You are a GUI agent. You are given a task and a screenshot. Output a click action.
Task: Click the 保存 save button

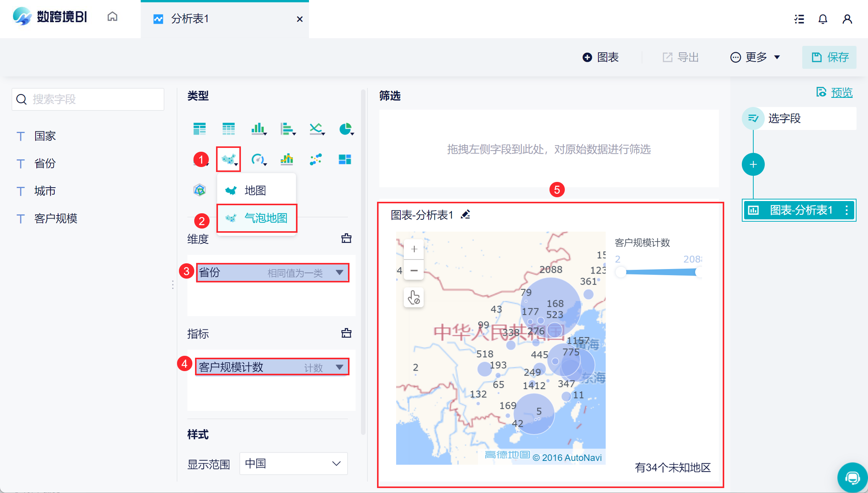[x=829, y=57]
